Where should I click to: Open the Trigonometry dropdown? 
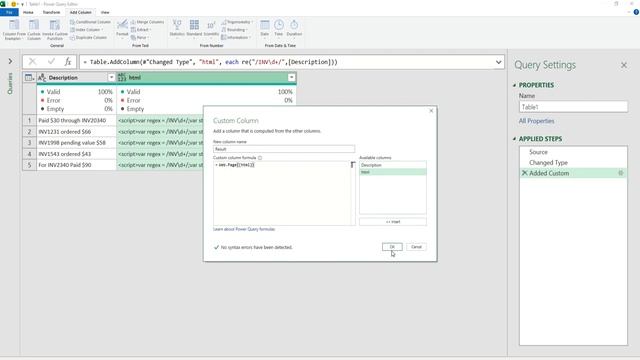pyautogui.click(x=237, y=22)
